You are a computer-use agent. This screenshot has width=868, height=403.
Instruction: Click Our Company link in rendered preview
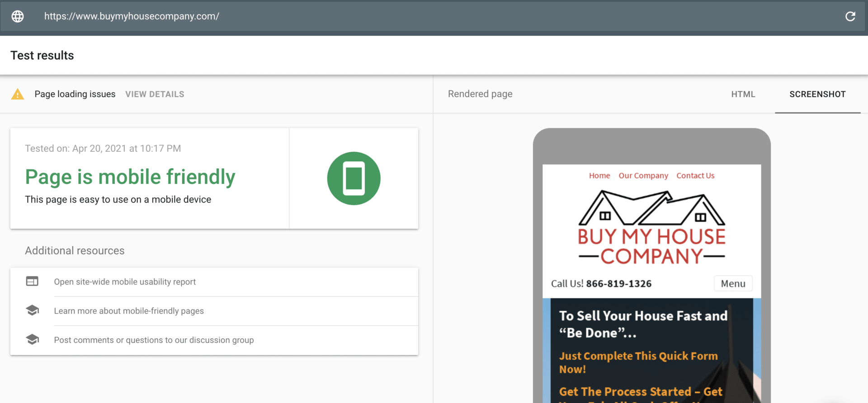coord(643,176)
